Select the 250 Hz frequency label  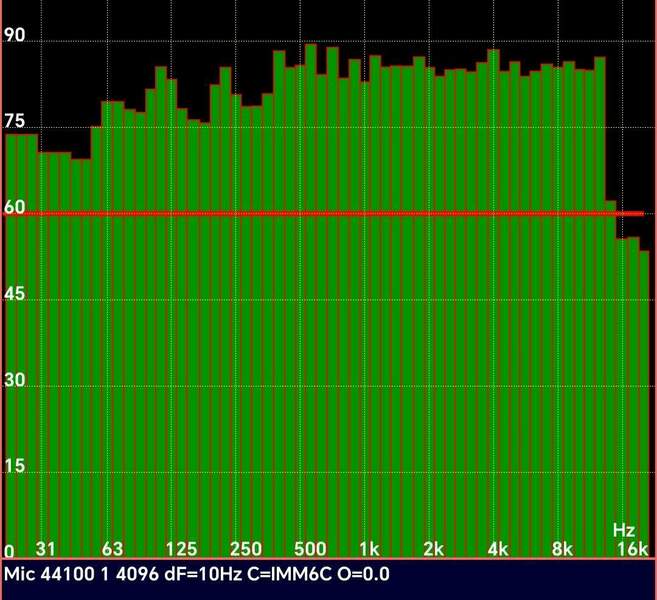click(x=246, y=549)
